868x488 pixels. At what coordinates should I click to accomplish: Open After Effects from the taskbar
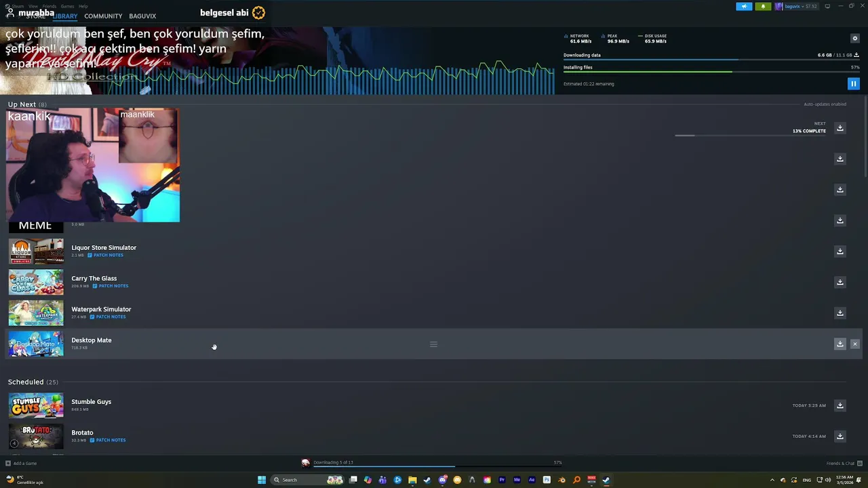[532, 480]
